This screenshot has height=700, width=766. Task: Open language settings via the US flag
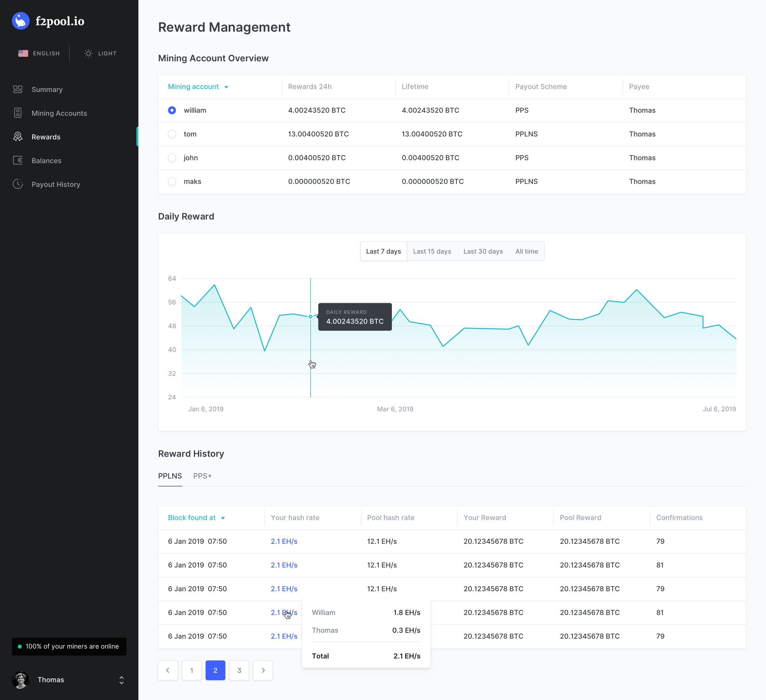click(23, 53)
